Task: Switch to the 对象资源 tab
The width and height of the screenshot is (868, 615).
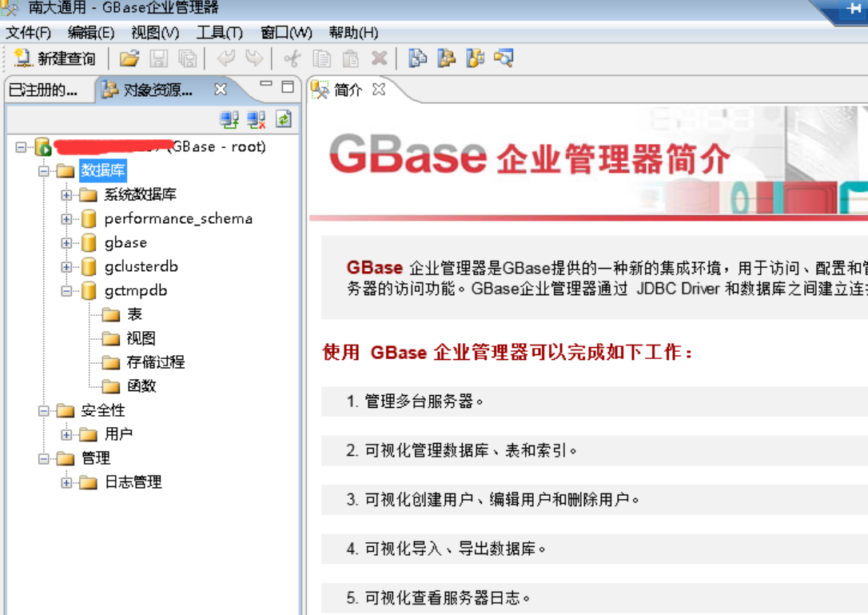Action: pyautogui.click(x=157, y=90)
